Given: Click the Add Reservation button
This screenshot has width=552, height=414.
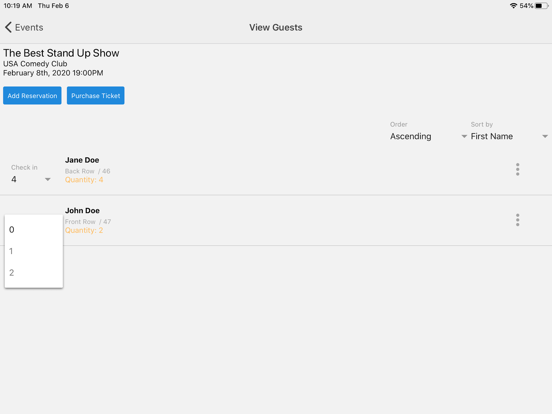Looking at the screenshot, I should 32,95.
